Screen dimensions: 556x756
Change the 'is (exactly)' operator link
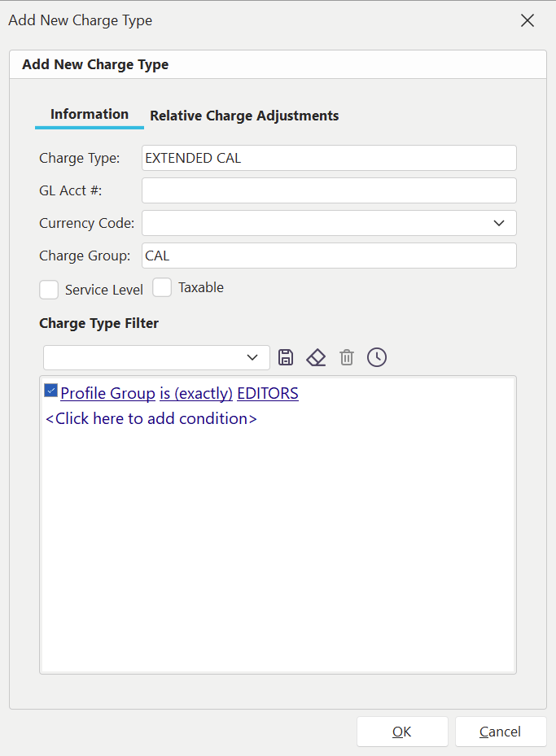coord(196,394)
